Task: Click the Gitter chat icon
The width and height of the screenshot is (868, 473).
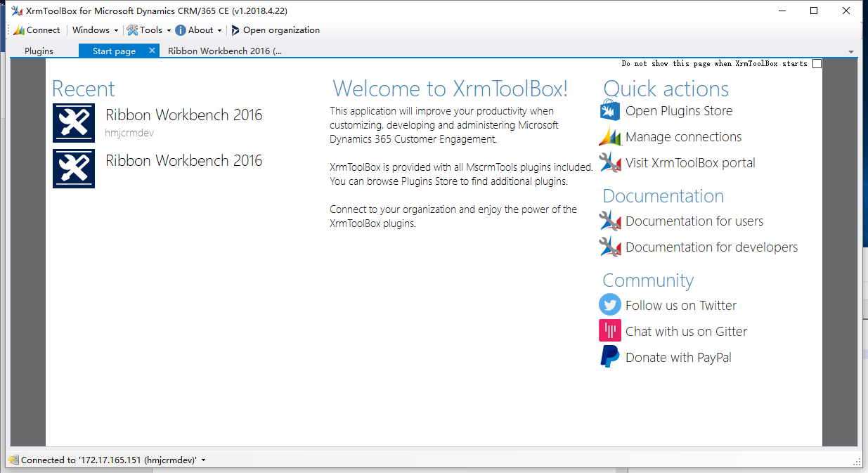Action: click(610, 331)
